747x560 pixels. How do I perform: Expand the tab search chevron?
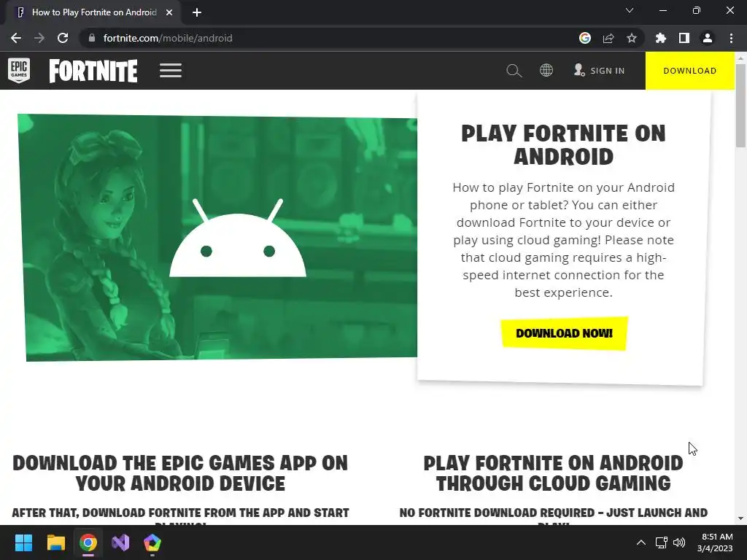pos(630,10)
